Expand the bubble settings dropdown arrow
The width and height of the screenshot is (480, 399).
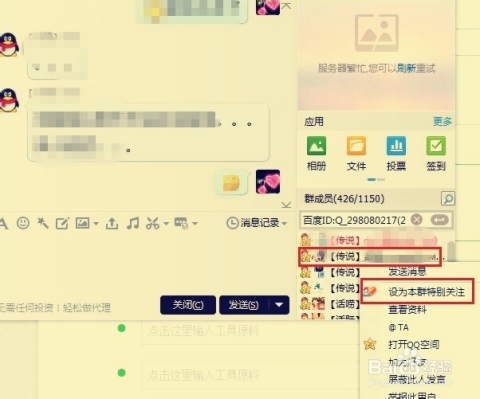tap(195, 223)
